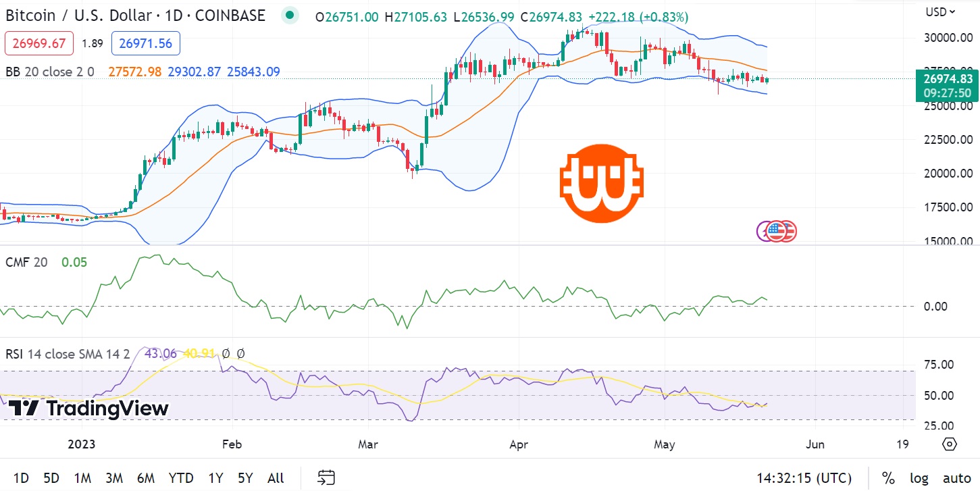Select the BB 20 close 2 0 indicator legend
This screenshot has width=980, height=491.
(50, 72)
